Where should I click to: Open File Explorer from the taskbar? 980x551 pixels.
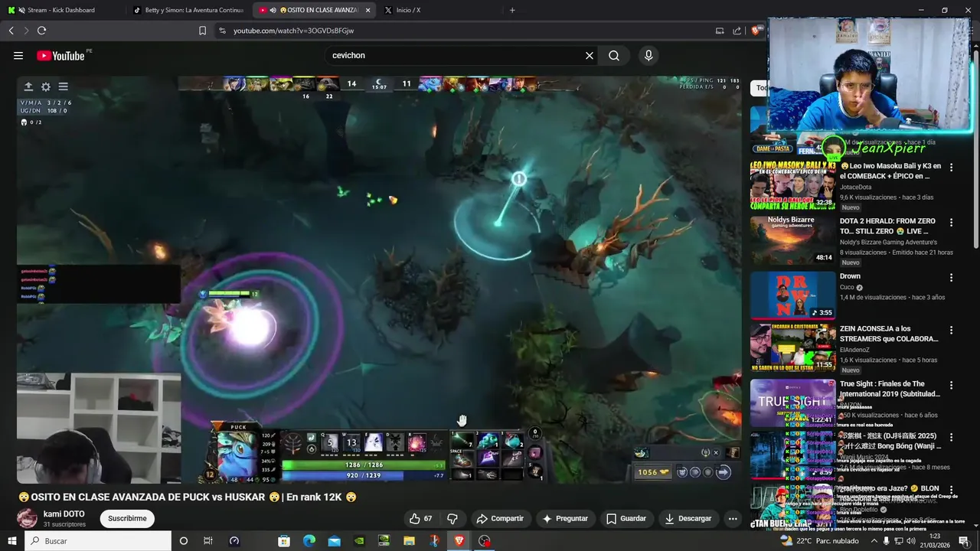[409, 540]
